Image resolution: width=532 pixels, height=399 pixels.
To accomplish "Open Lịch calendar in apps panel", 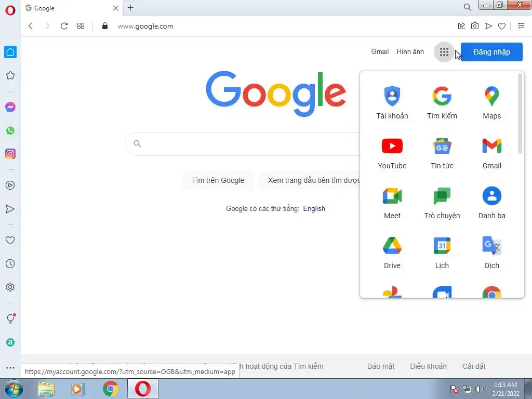I will pyautogui.click(x=442, y=252).
